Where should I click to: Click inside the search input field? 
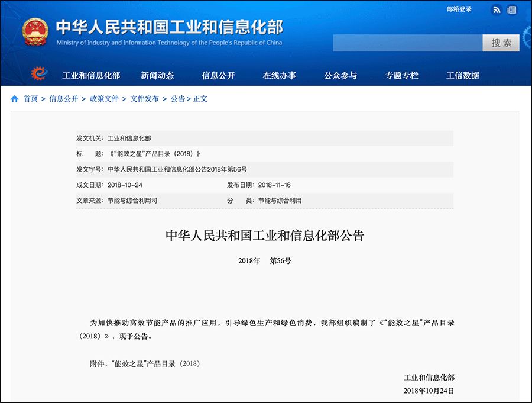point(408,43)
